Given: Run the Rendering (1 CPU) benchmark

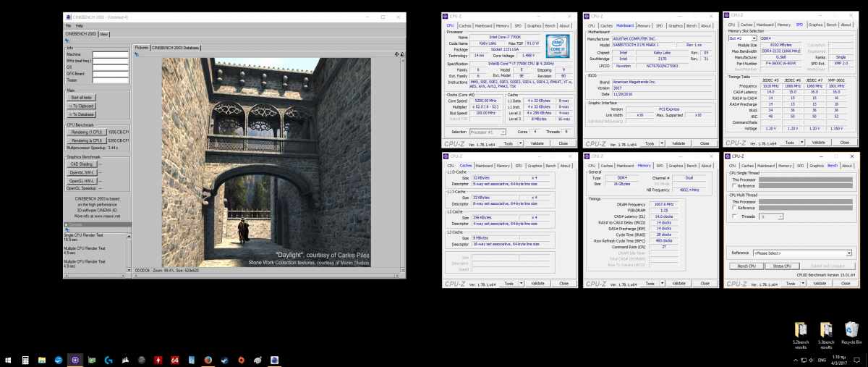Looking at the screenshot, I should (85, 132).
